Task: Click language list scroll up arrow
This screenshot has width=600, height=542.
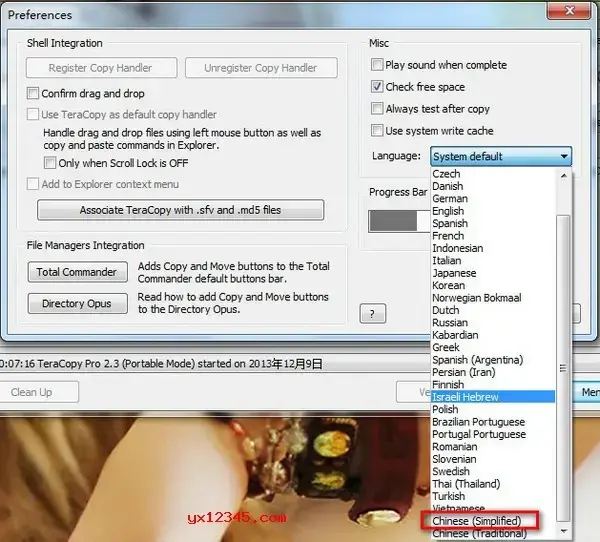Action: pos(563,175)
